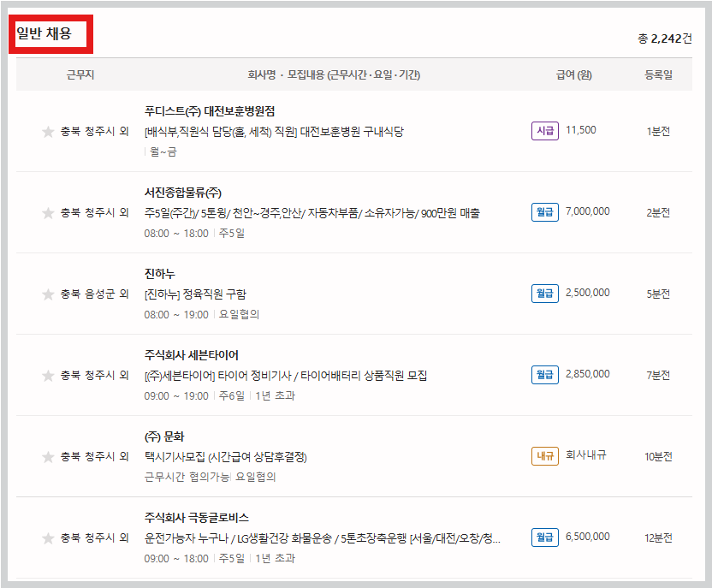Screen dimensions: 712x588
Task: Favorite the 서진종합물류(주) job posting
Action: [x=48, y=213]
